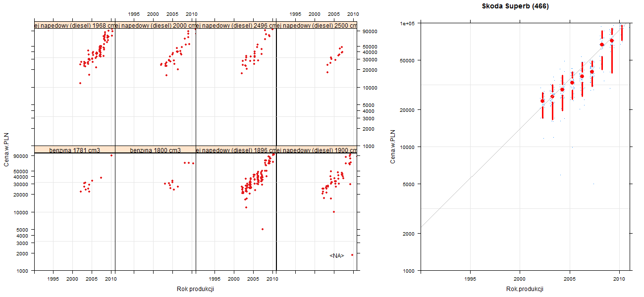This screenshot has width=644, height=297.
Task: Click the diesel "2000 cm" panel strip label
Action: (x=156, y=25)
